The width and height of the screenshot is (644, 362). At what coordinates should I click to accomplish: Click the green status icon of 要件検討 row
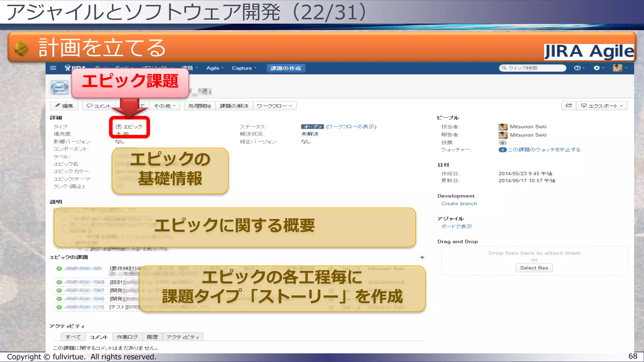tap(59, 268)
